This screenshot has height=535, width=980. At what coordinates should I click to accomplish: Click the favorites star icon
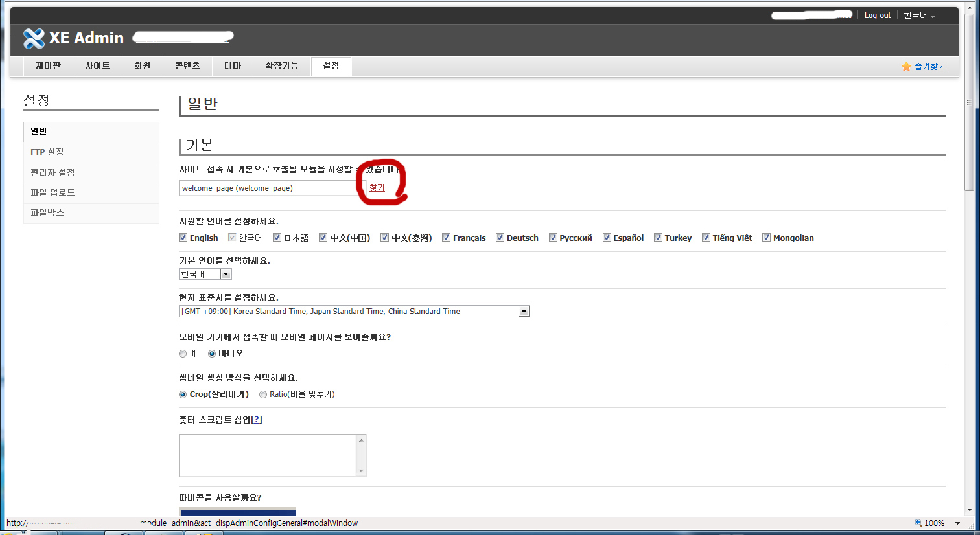(x=906, y=67)
